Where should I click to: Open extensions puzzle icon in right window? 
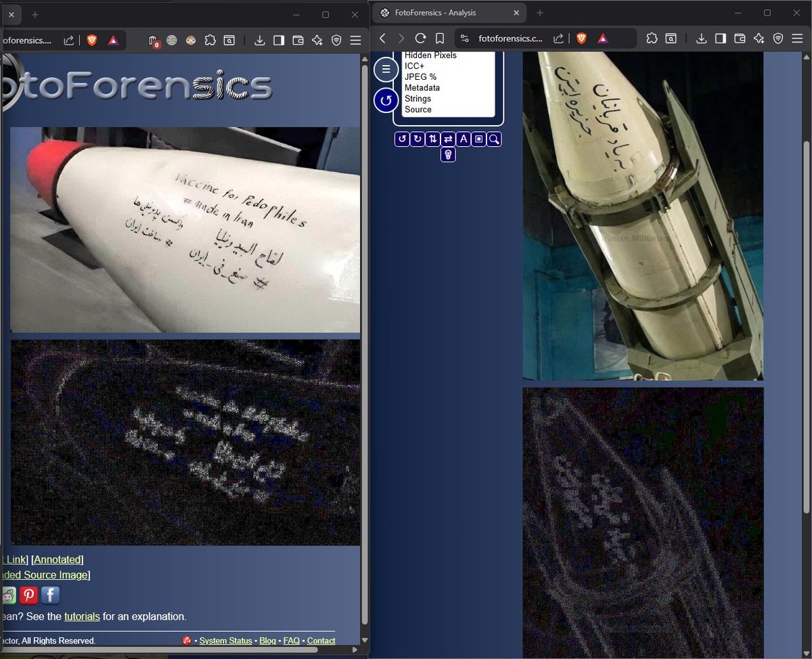(652, 39)
